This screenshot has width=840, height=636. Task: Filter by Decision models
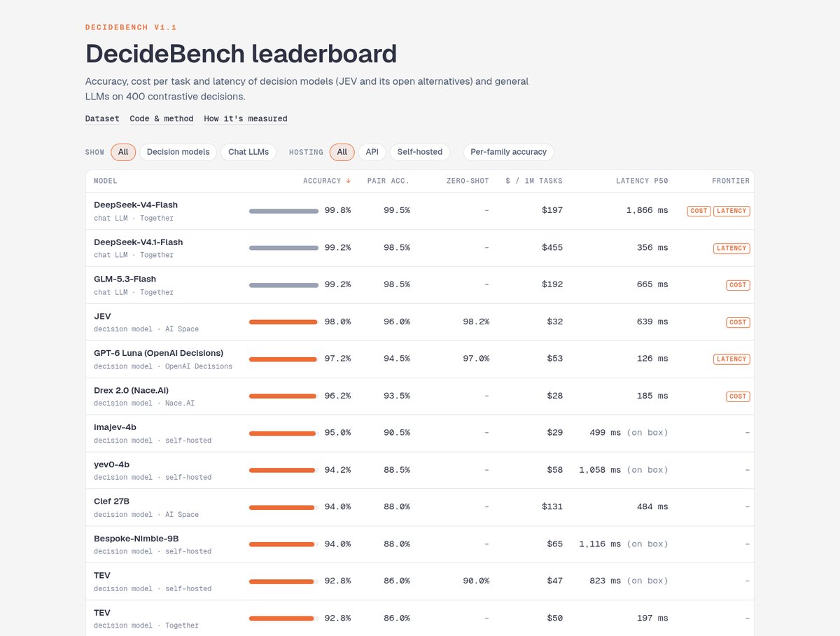178,152
